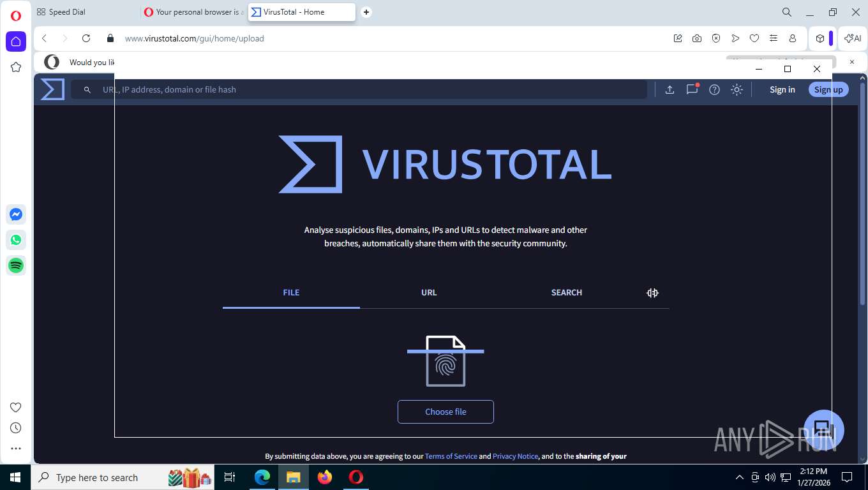
Task: Open Facebook Messenger in sidebar
Action: [16, 214]
